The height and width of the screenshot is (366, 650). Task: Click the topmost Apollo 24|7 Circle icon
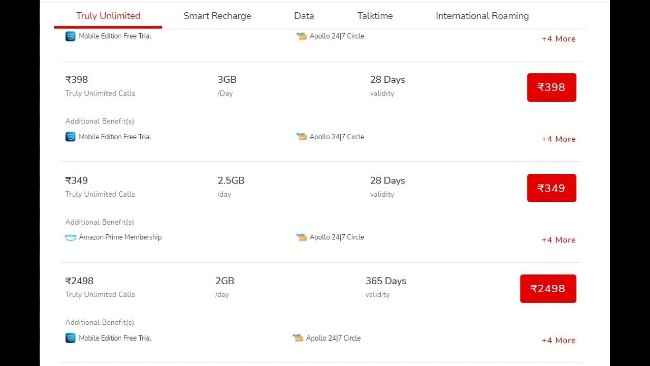(x=301, y=36)
